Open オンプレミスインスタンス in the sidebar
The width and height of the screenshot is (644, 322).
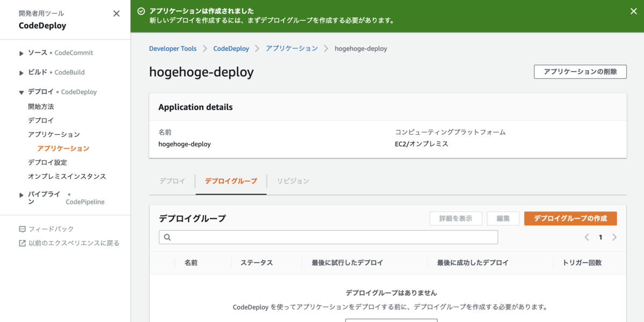coord(67,177)
